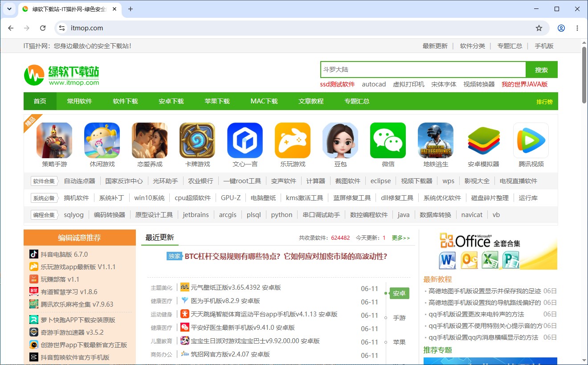Open the 微信 app icon
This screenshot has height=365, width=588.
(x=388, y=140)
